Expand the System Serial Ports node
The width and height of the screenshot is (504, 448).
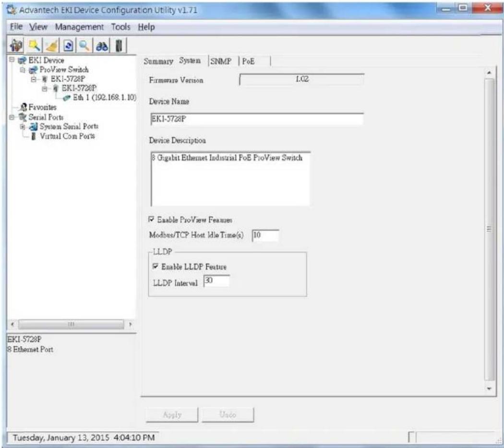[x=23, y=127]
